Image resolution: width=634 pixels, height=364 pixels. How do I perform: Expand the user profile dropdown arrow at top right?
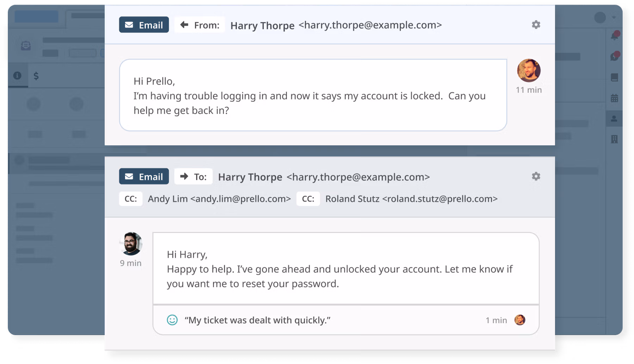(614, 17)
